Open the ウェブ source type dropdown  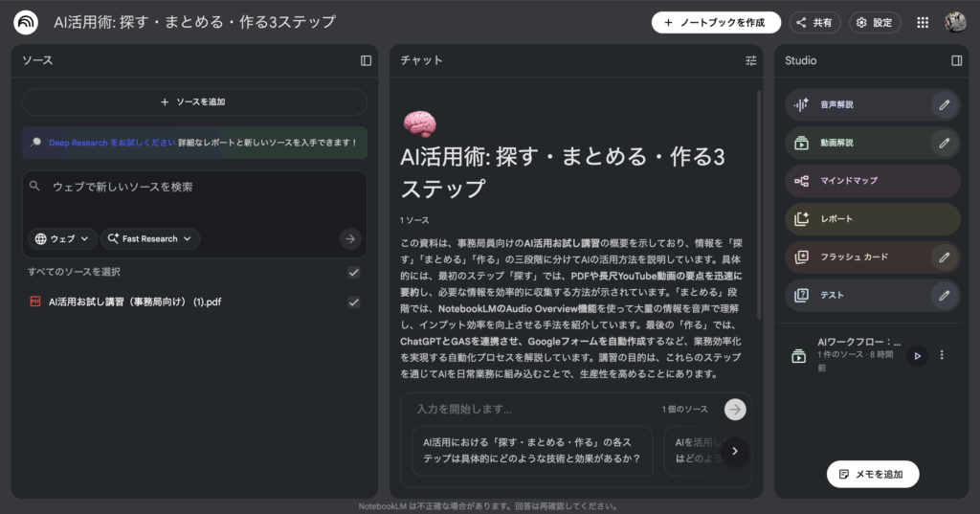[x=63, y=238]
